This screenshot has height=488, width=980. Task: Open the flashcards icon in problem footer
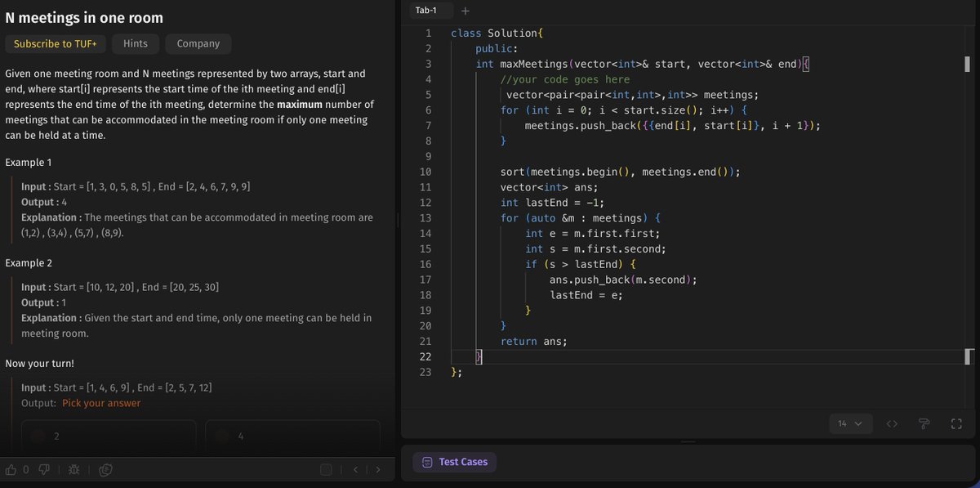(105, 470)
